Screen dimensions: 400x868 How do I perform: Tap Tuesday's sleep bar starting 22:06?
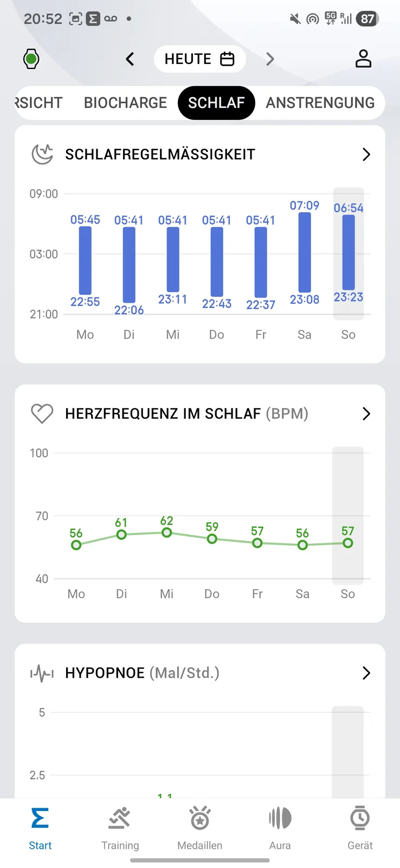click(x=129, y=265)
